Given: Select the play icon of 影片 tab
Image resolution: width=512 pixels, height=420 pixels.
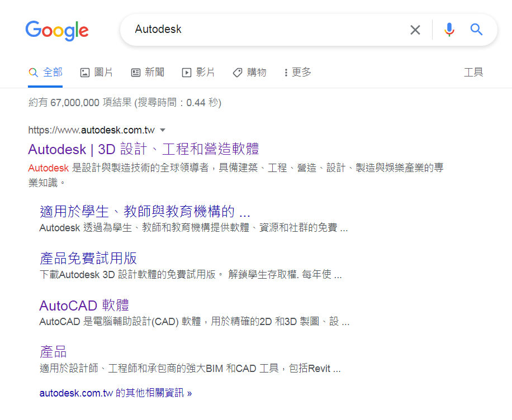Looking at the screenshot, I should click(x=187, y=73).
